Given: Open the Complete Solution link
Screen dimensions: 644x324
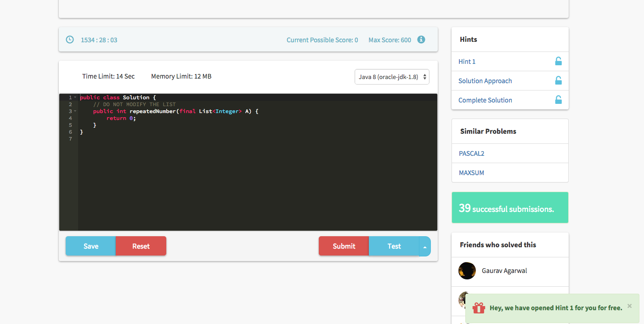Looking at the screenshot, I should pos(485,100).
